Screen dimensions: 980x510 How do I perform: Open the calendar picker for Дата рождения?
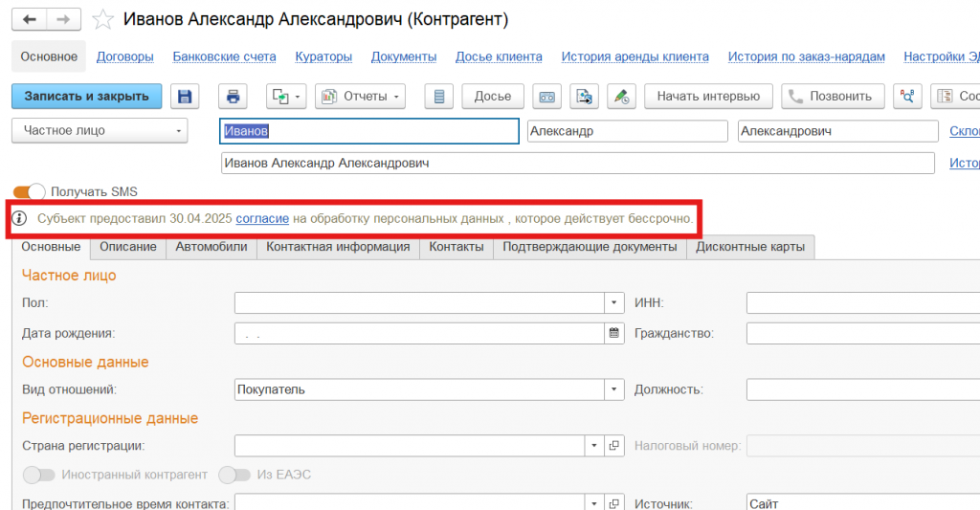click(x=614, y=334)
